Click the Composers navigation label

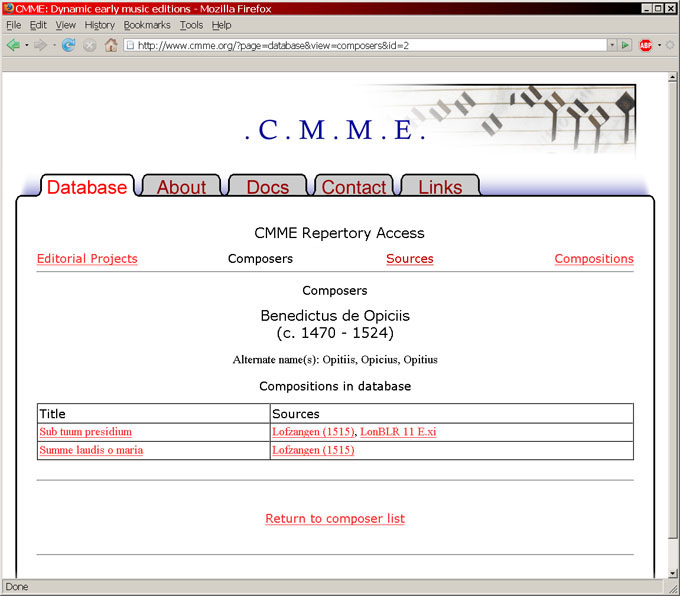click(260, 259)
